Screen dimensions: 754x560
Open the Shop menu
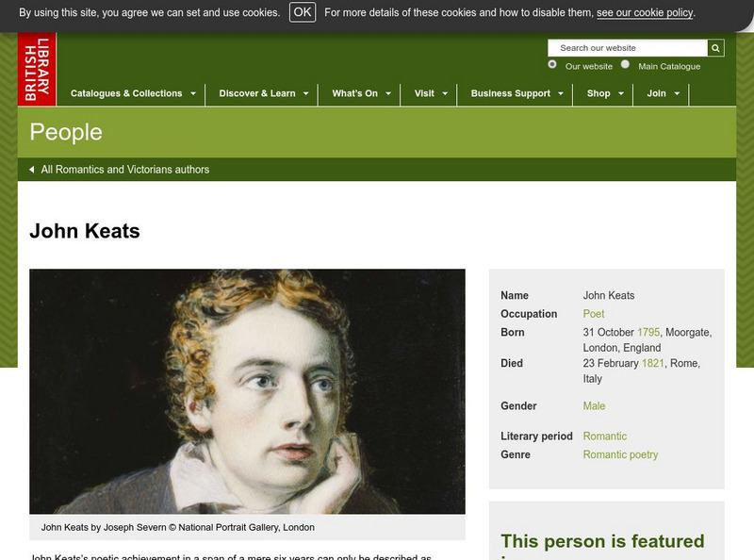pos(604,94)
